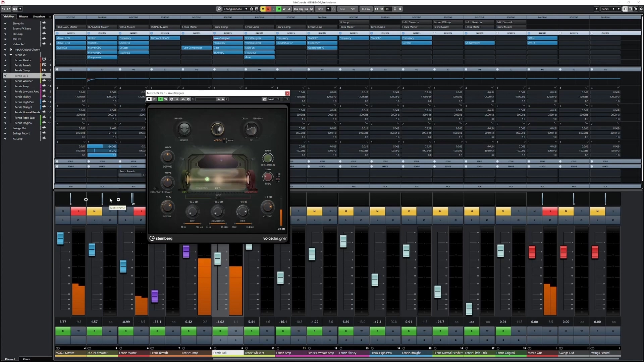The image size is (644, 362).
Task: Click the VoiceDesigner preset name field
Action: coord(206,99)
